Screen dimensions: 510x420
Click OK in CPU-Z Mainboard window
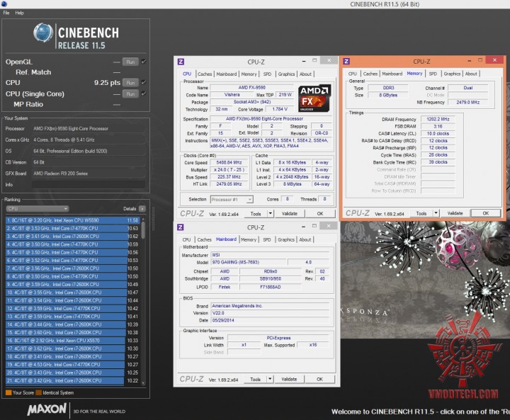click(319, 379)
